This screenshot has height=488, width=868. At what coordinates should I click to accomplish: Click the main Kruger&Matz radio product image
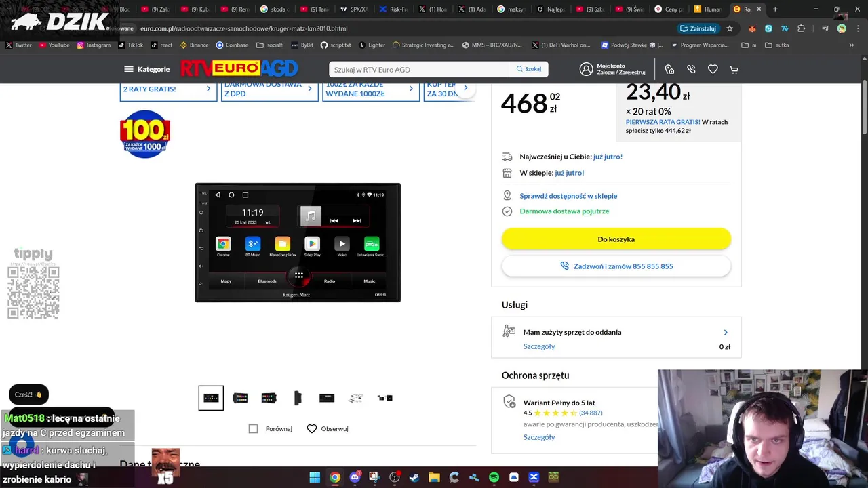pyautogui.click(x=298, y=243)
